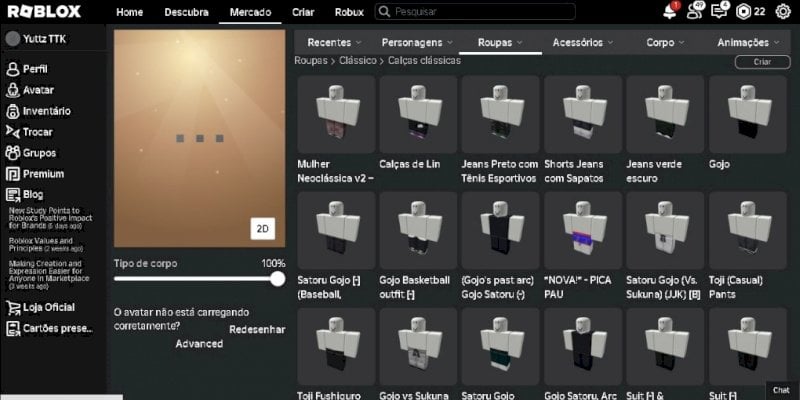The image size is (800, 400).
Task: Open the notifications bell icon
Action: click(670, 12)
